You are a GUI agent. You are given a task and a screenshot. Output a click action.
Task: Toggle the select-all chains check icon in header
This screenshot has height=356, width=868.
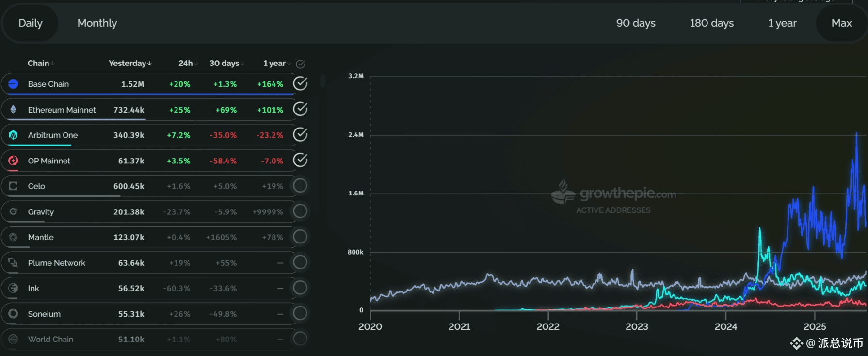[300, 64]
